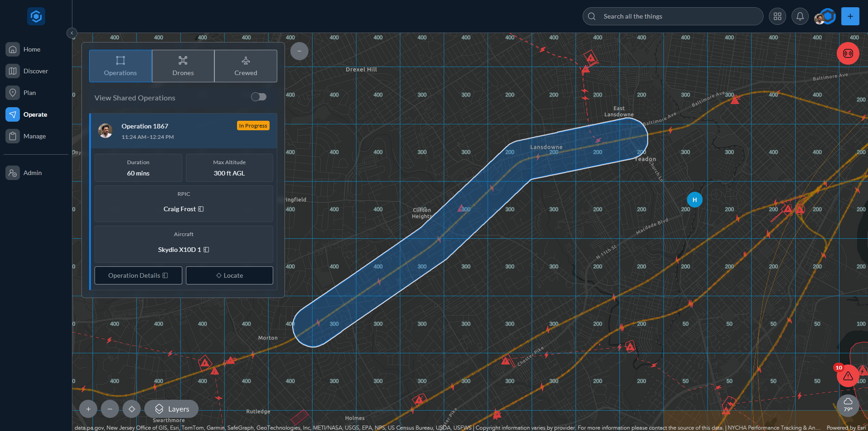Click the In Progress status badge
868x431 pixels.
tap(253, 126)
